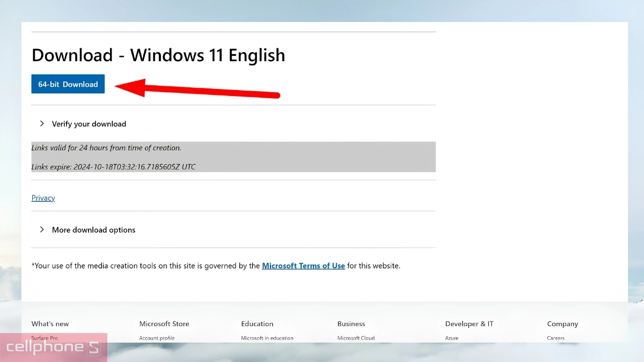This screenshot has height=362, width=644.
Task: Open the Azure footer link
Action: tap(453, 338)
